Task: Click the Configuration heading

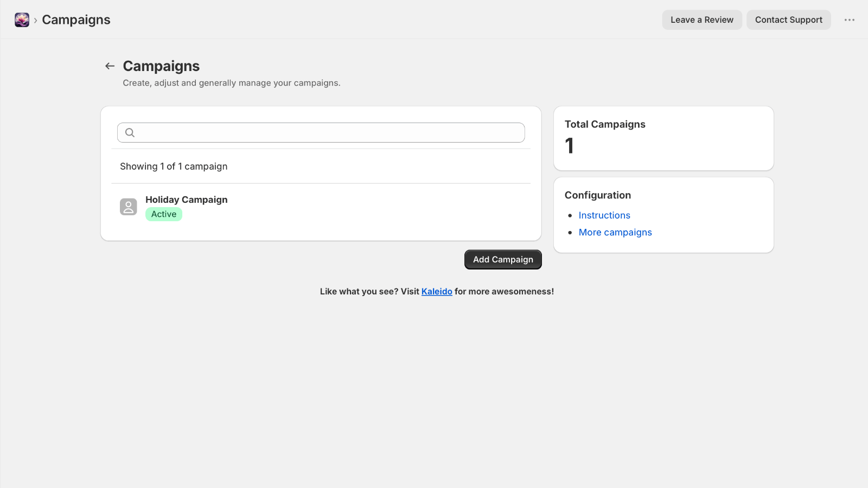Action: click(598, 195)
